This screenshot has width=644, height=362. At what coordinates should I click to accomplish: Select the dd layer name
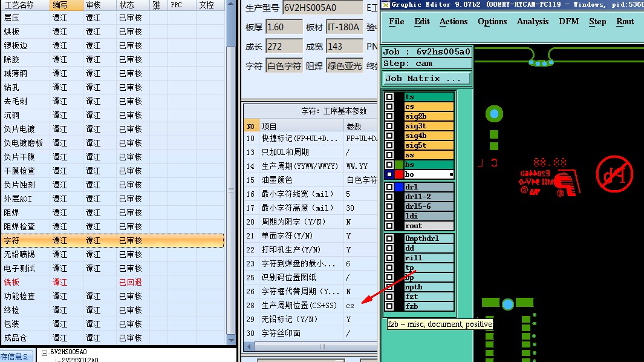tap(429, 248)
